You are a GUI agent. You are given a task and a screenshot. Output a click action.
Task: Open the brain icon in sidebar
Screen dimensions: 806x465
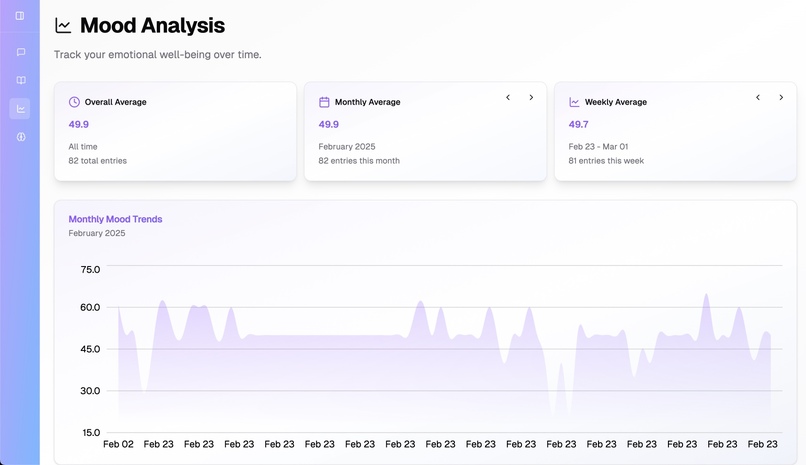point(21,137)
